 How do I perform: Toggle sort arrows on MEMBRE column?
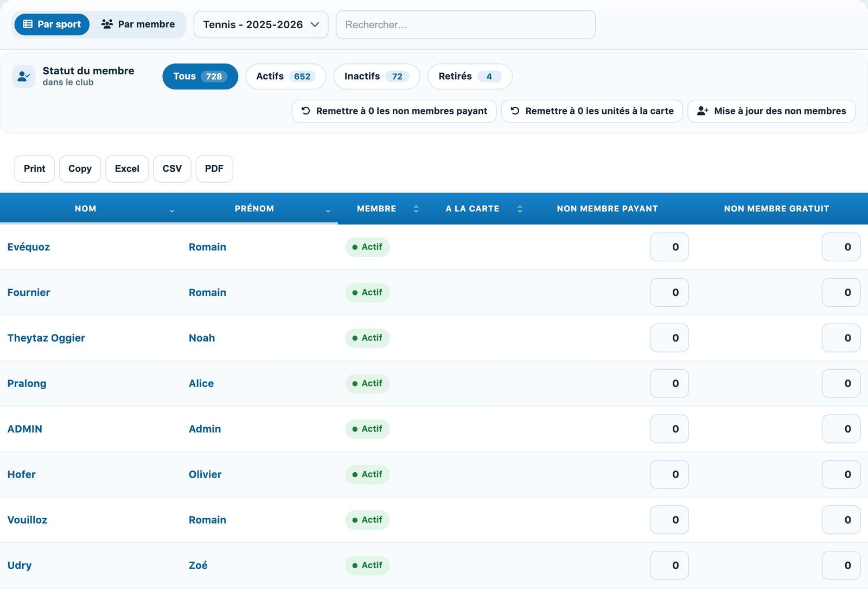[x=416, y=209]
